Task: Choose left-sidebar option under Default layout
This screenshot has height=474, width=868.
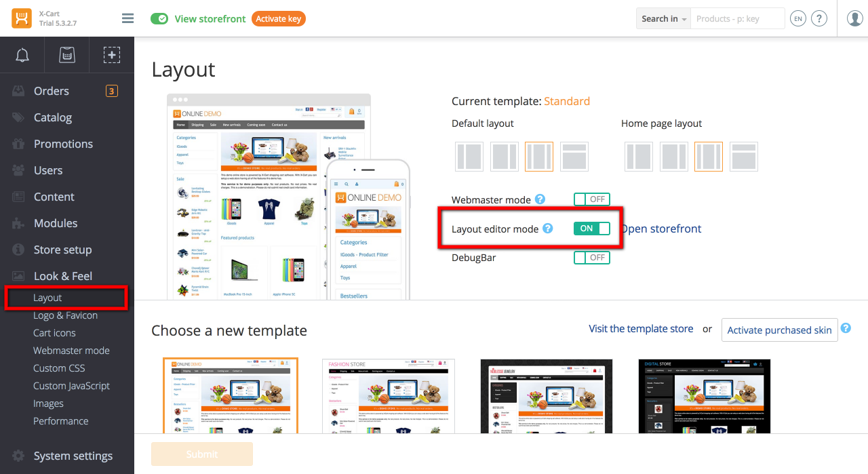Action: 470,157
